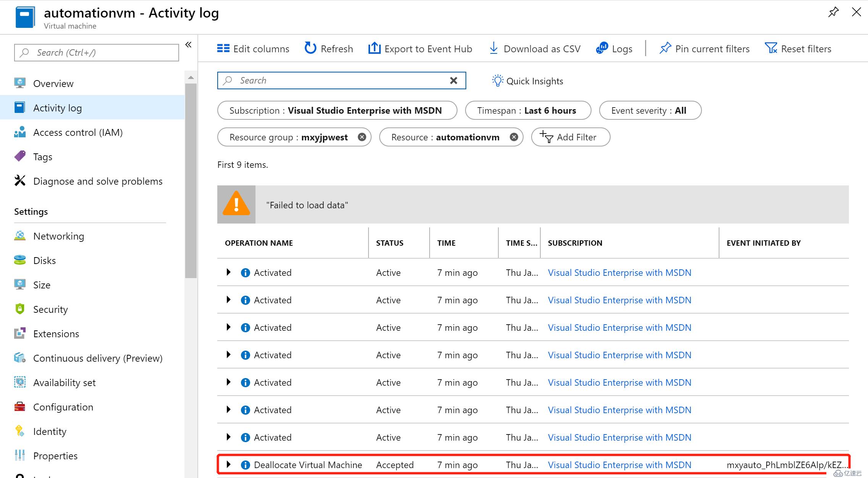Open Quick Insights
Screen dimensions: 868x478
click(527, 81)
